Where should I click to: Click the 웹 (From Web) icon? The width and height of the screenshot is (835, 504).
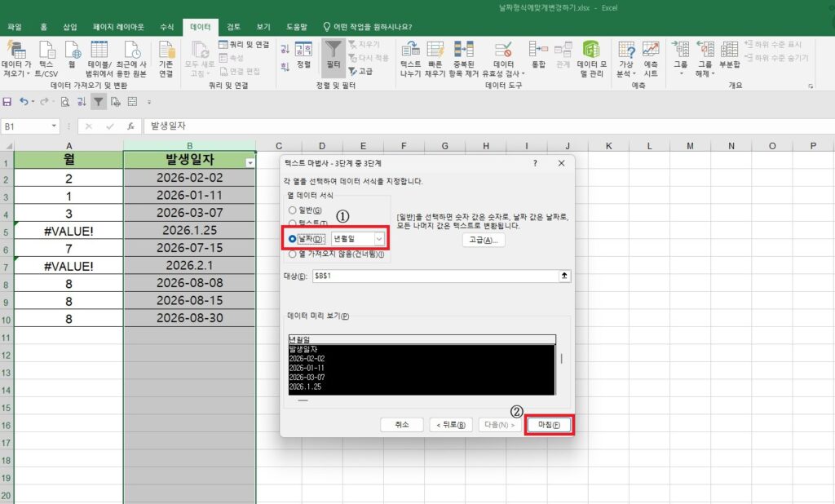tap(72, 55)
